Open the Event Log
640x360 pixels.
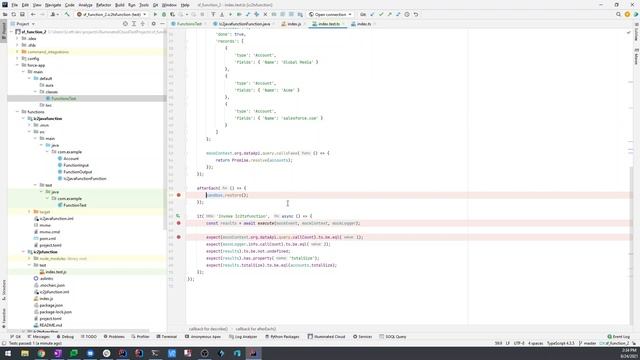(x=619, y=337)
